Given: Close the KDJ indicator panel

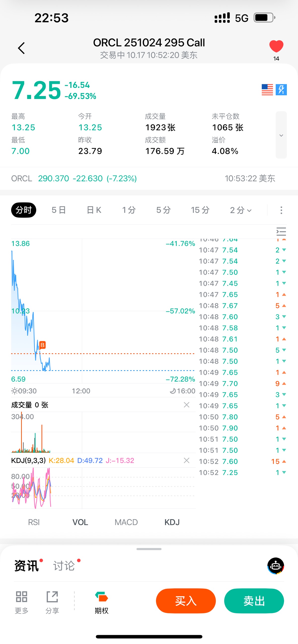Looking at the screenshot, I should click(186, 460).
